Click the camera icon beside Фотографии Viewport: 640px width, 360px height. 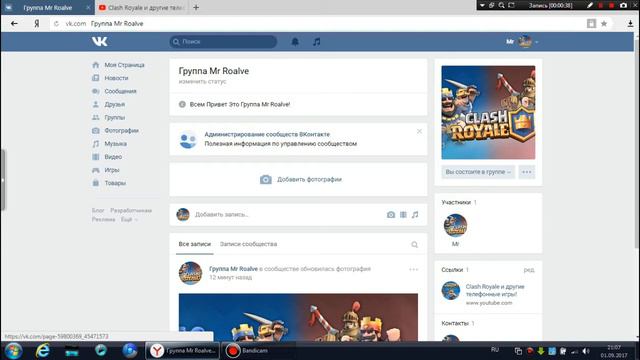pyautogui.click(x=96, y=131)
